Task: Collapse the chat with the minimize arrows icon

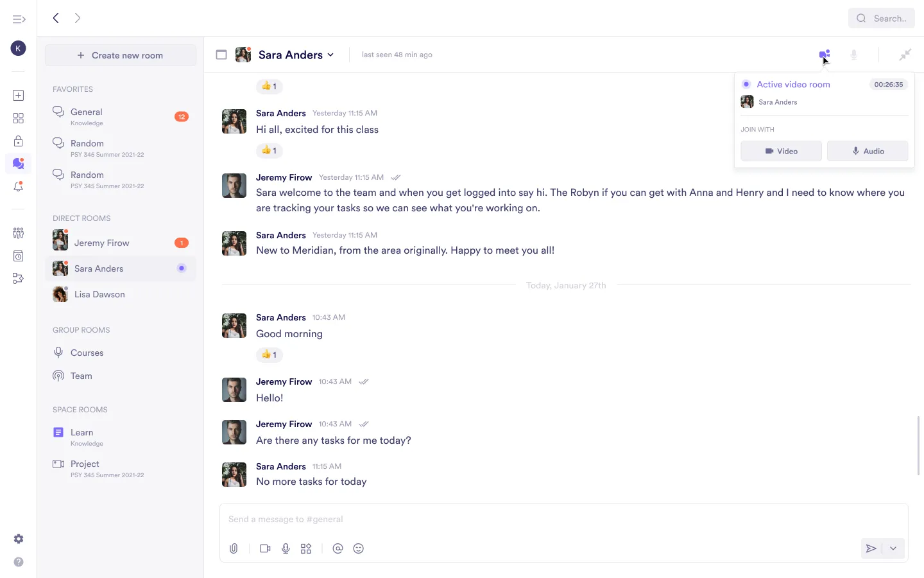Action: pos(905,55)
